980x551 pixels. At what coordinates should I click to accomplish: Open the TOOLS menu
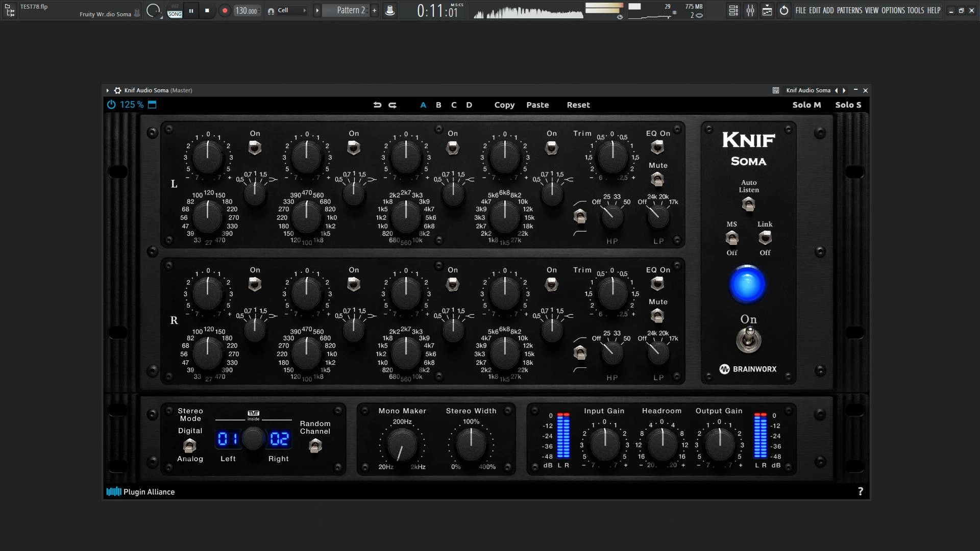click(916, 10)
